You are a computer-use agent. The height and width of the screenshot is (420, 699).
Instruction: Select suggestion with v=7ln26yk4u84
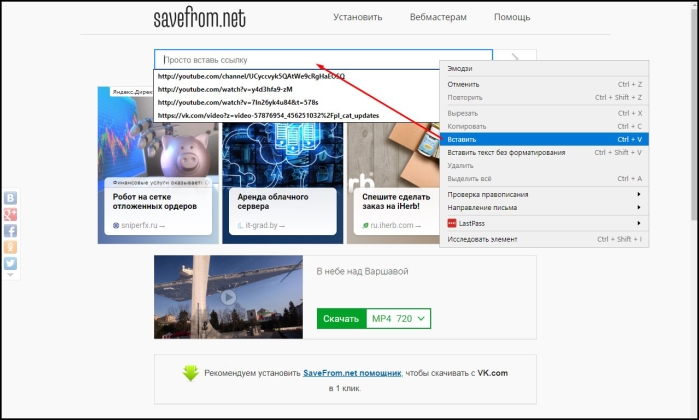click(x=297, y=102)
